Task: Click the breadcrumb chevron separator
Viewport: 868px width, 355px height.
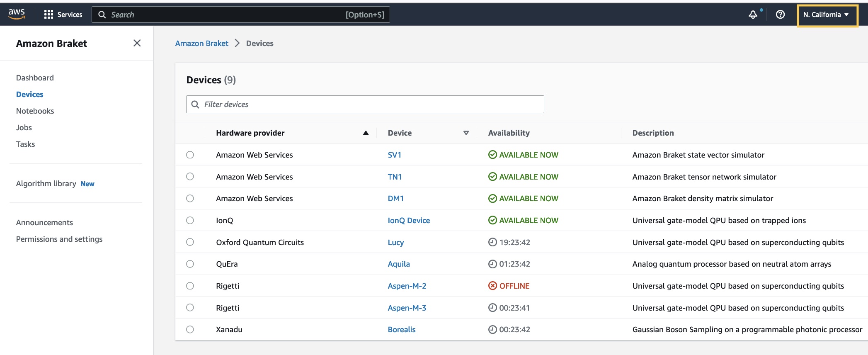Action: 237,43
